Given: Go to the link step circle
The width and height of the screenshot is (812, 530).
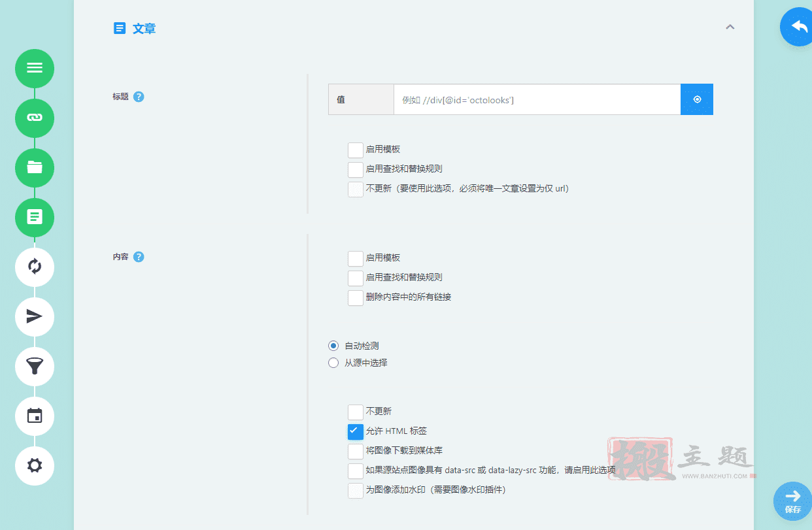Looking at the screenshot, I should 35,118.
